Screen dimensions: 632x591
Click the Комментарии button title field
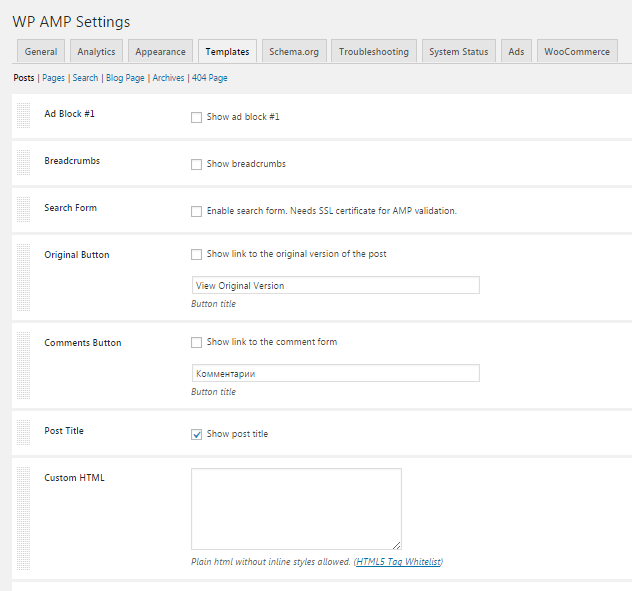[x=336, y=373]
